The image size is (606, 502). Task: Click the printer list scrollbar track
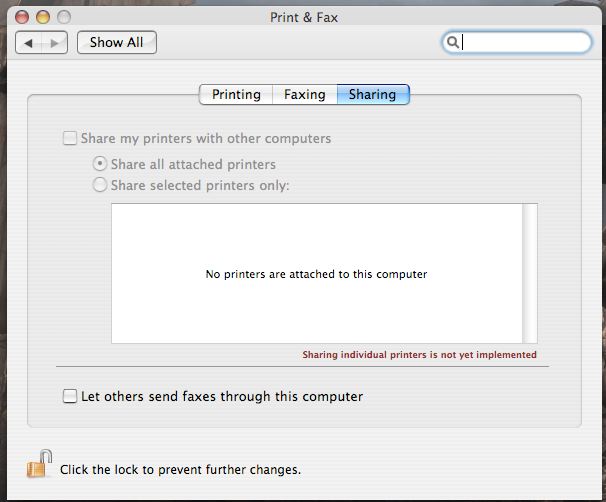click(x=529, y=273)
